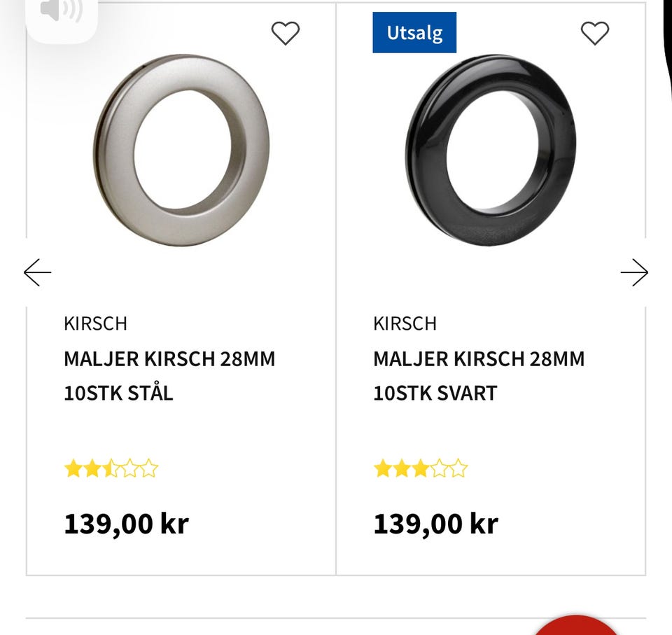Favorite the black Kirsch eyelets with heart
This screenshot has height=635, width=672.
click(595, 33)
